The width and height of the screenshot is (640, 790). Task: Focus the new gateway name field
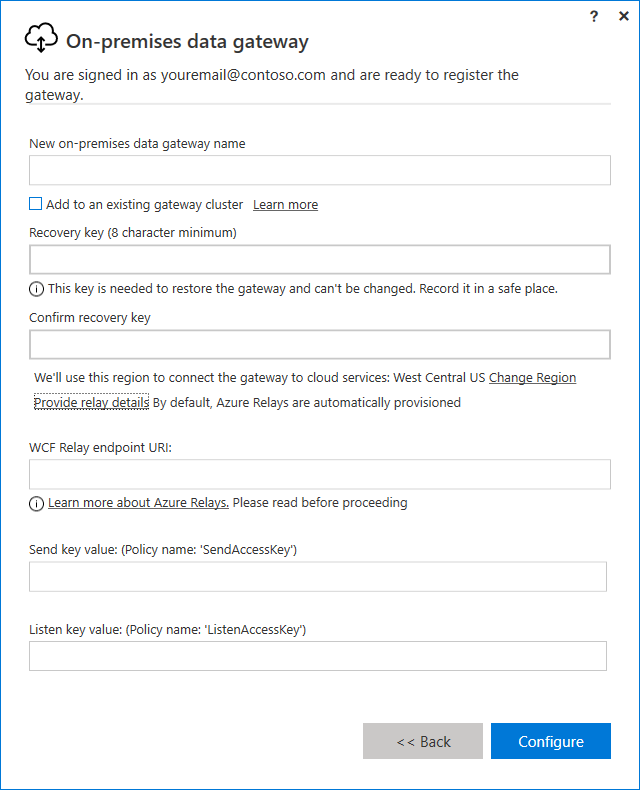click(x=320, y=170)
